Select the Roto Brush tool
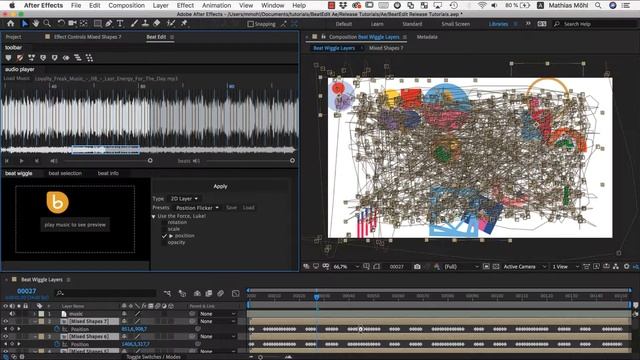The height and width of the screenshot is (360, 640). point(171,24)
